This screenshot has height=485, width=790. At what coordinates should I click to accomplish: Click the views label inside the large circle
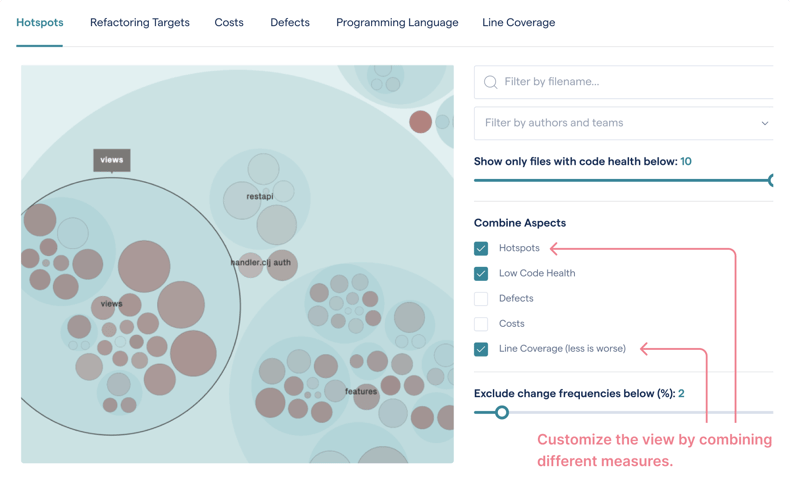[111, 304]
